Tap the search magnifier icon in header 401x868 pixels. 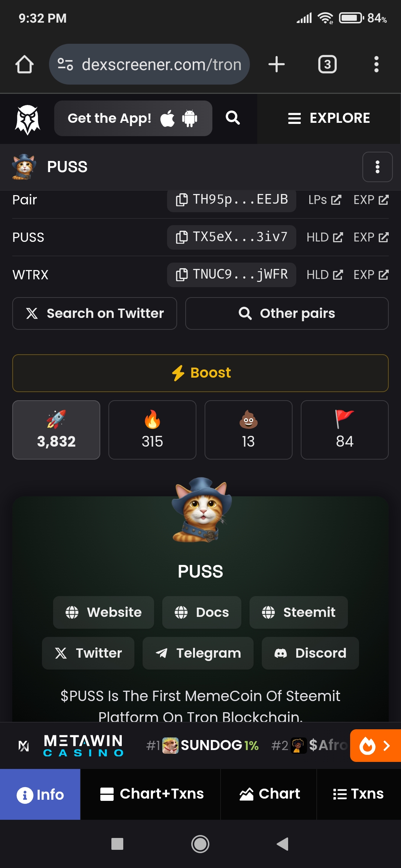pyautogui.click(x=233, y=118)
